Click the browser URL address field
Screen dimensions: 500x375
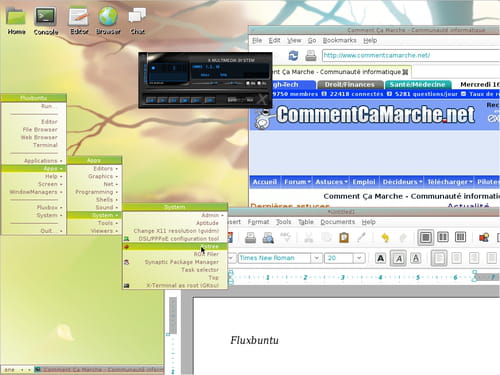point(411,55)
